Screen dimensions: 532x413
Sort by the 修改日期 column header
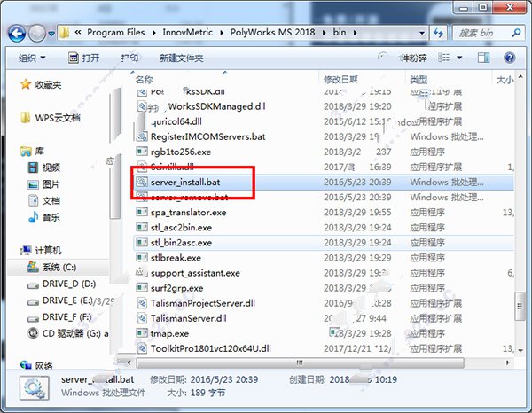click(340, 80)
